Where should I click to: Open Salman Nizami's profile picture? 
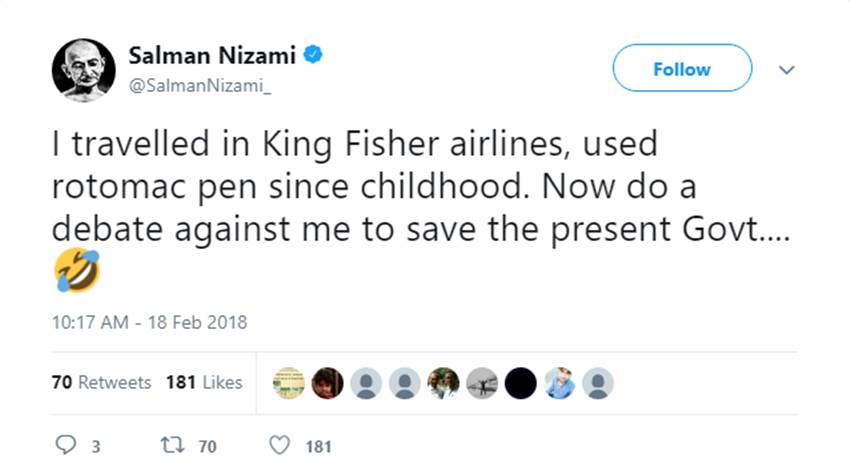click(84, 71)
